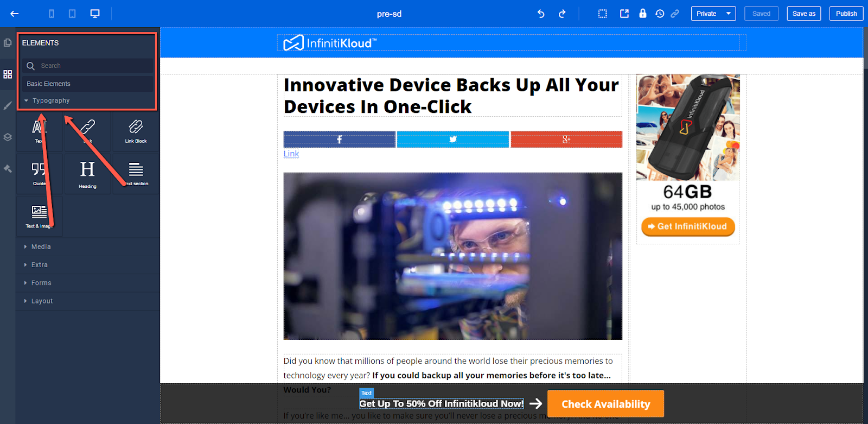This screenshot has width=868, height=424.
Task: Select the page headline text
Action: 452,96
